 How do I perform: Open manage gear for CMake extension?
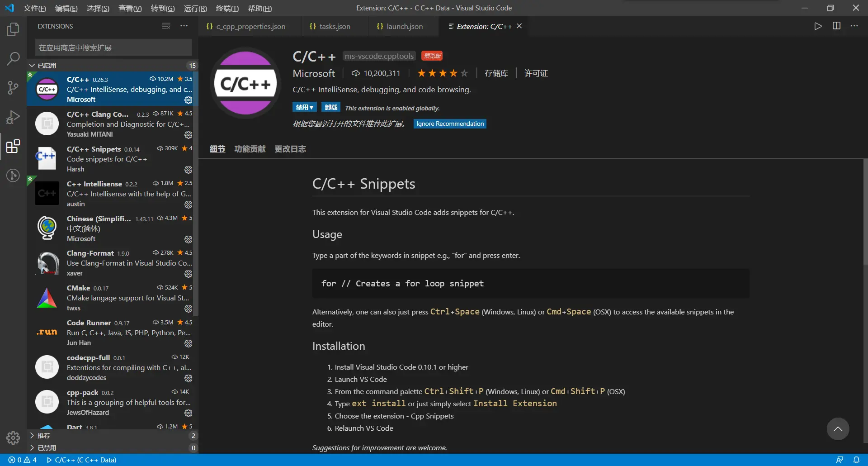tap(189, 309)
